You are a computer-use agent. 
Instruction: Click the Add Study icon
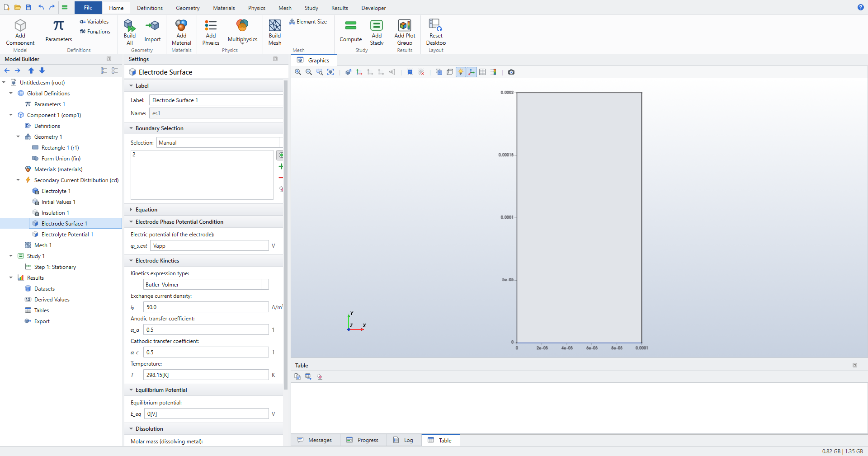click(x=377, y=32)
